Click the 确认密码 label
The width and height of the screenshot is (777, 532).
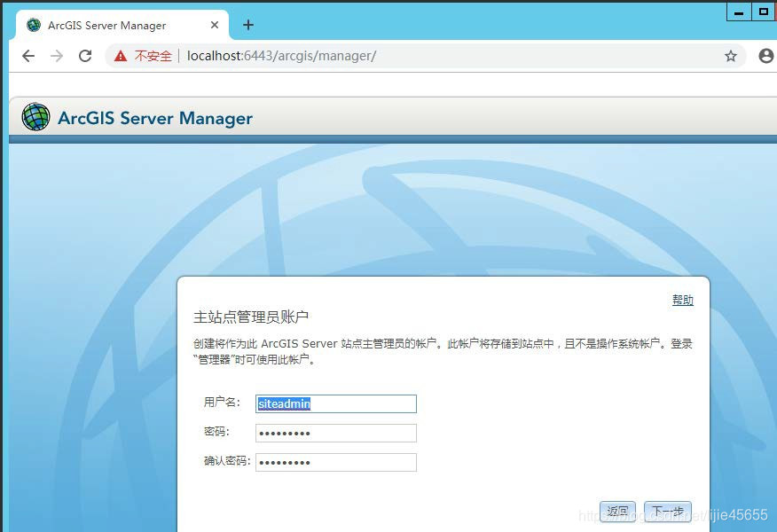pos(227,461)
